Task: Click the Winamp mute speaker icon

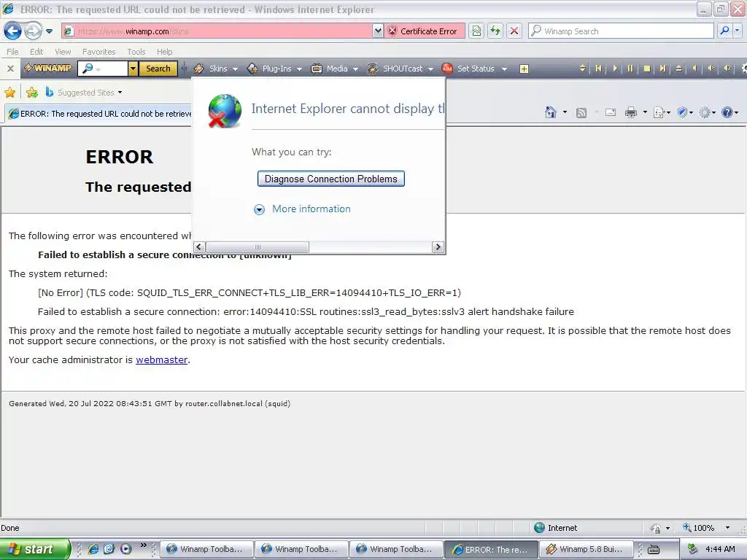Action: tap(695, 69)
